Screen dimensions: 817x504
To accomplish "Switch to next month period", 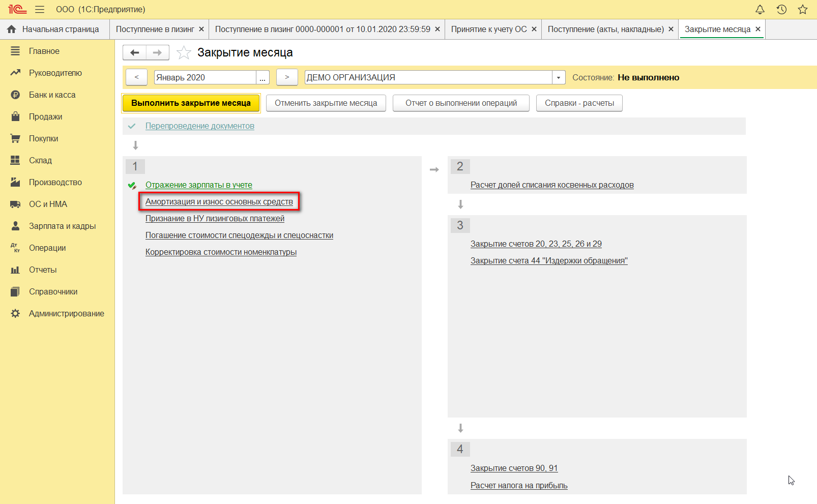I will point(287,77).
